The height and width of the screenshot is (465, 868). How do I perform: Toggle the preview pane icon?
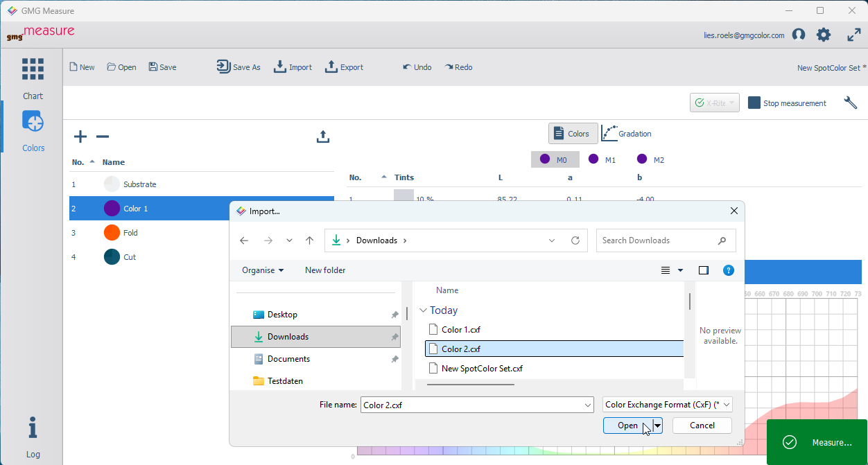point(704,270)
